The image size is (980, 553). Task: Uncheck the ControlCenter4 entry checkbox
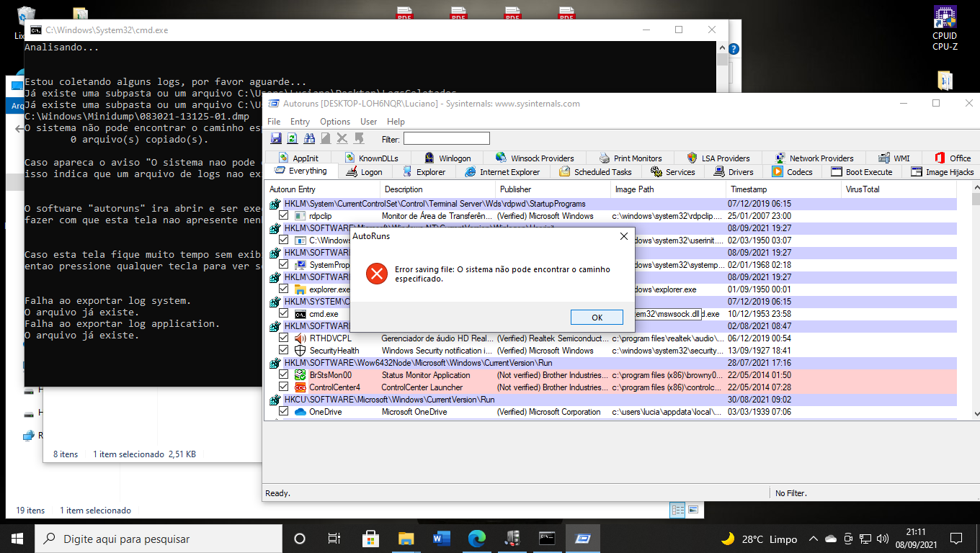284,387
